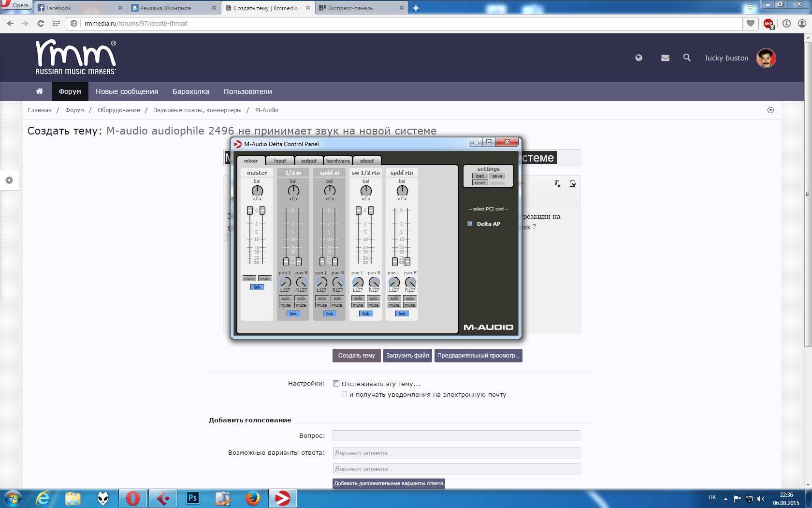Open 'Барахолка' menu item

click(191, 91)
